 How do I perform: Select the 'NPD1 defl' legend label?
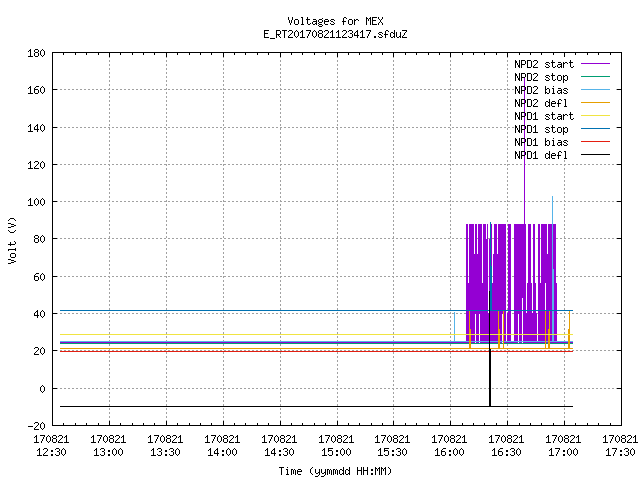click(541, 155)
